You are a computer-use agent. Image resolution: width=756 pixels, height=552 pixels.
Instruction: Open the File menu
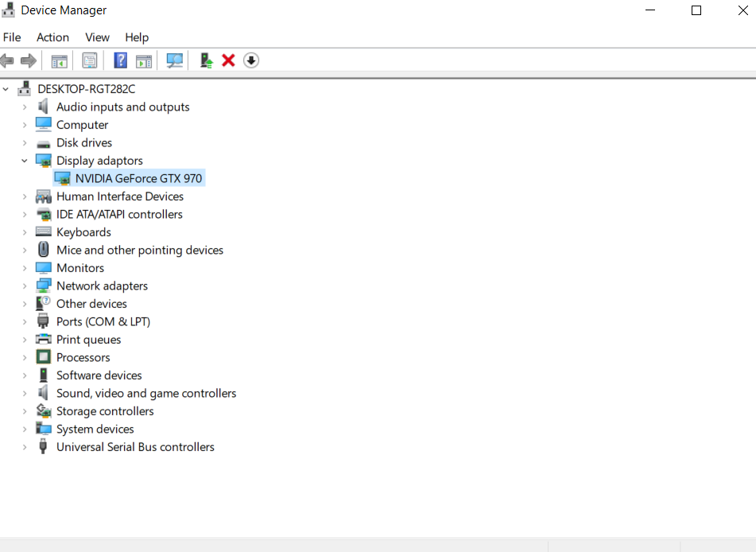tap(12, 37)
